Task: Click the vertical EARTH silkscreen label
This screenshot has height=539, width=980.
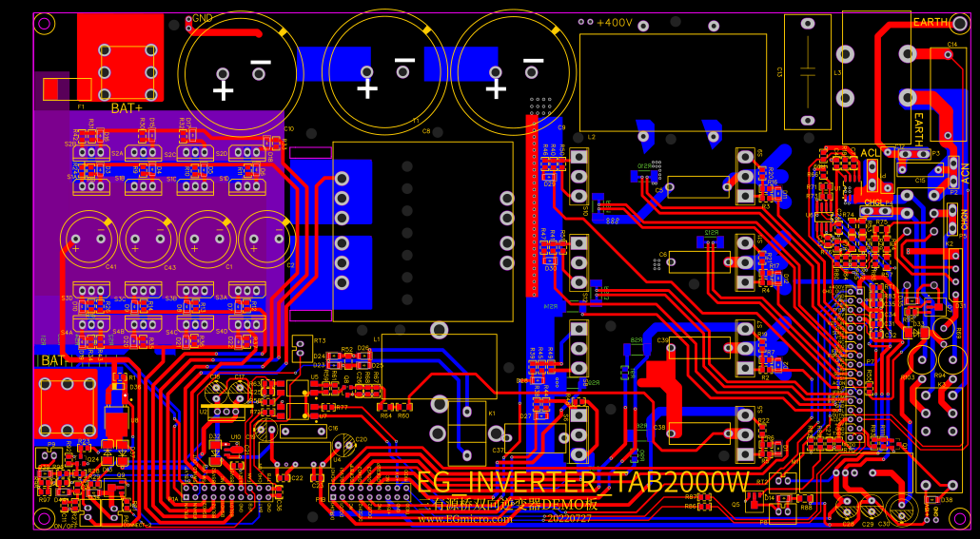Action: (x=919, y=129)
